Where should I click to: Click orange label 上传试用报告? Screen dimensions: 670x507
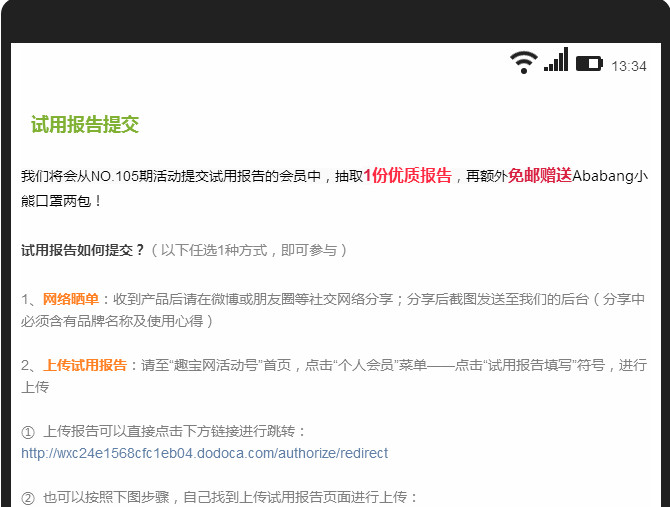click(85, 365)
